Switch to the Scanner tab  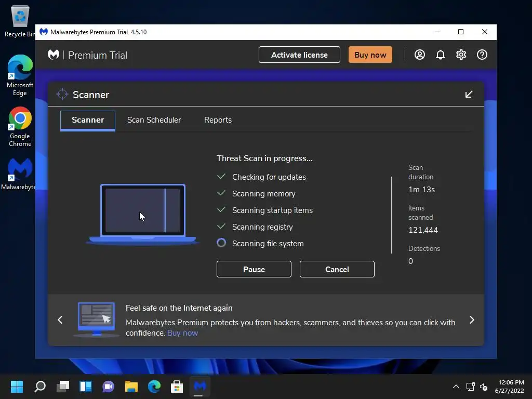[x=87, y=120]
